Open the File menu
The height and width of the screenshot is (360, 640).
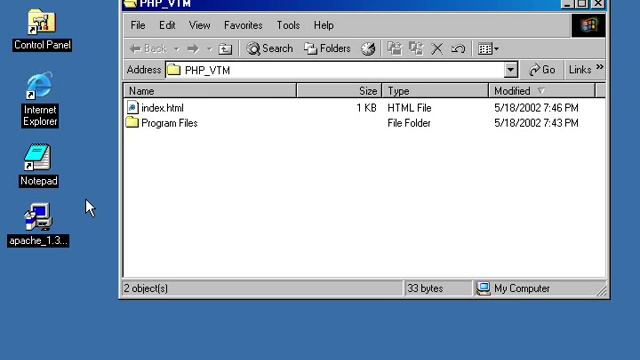(x=138, y=25)
